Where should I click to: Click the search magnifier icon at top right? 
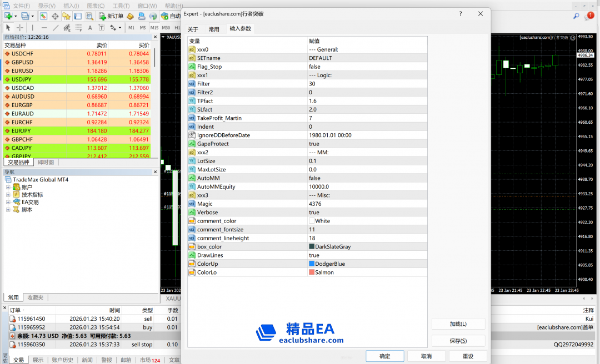[576, 17]
